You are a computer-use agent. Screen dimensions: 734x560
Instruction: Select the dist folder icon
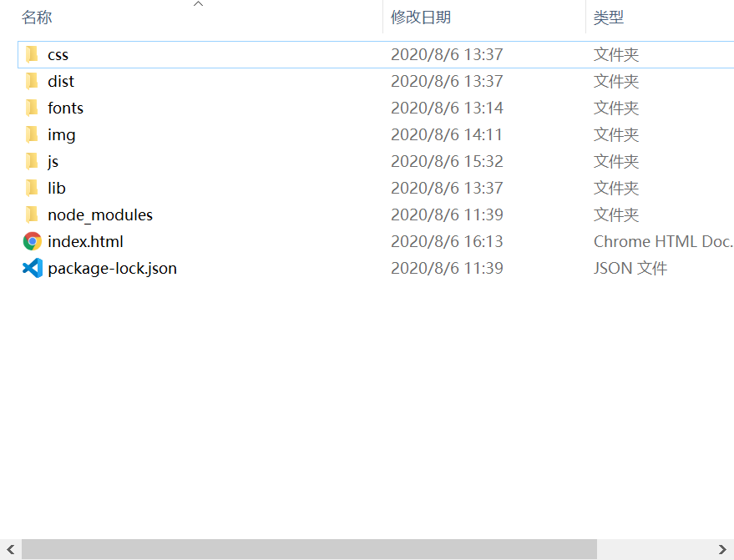pos(33,81)
